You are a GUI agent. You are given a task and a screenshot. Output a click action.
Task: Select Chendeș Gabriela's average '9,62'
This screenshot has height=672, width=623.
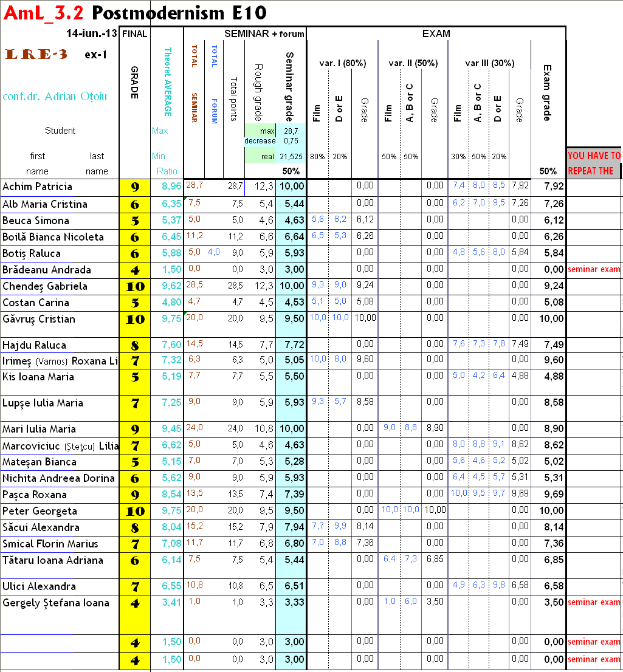coord(171,286)
